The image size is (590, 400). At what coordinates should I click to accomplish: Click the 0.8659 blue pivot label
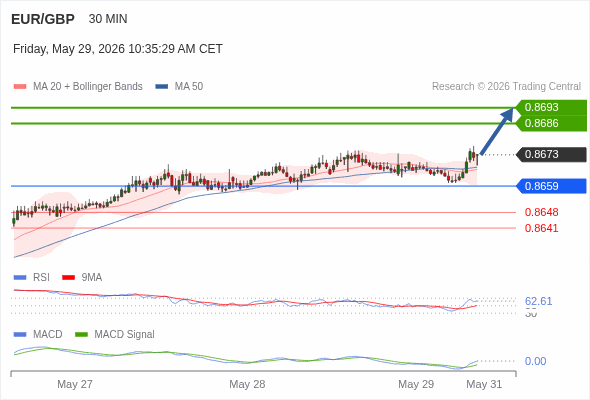[551, 186]
